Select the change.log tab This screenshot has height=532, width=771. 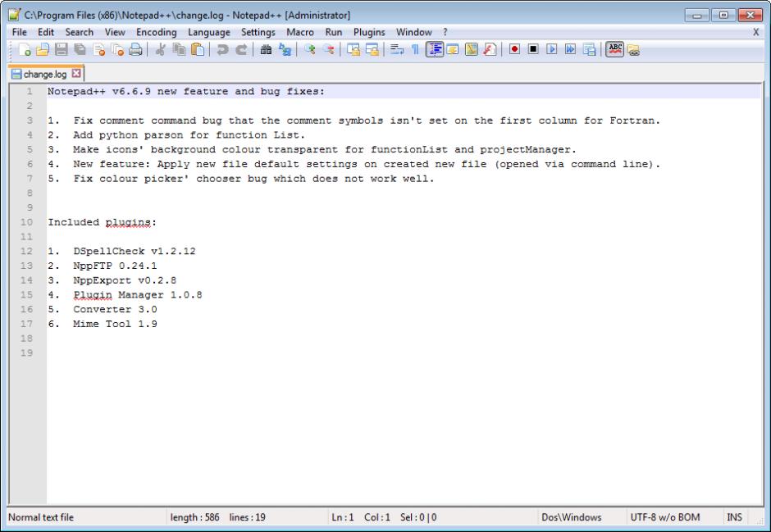(45, 74)
